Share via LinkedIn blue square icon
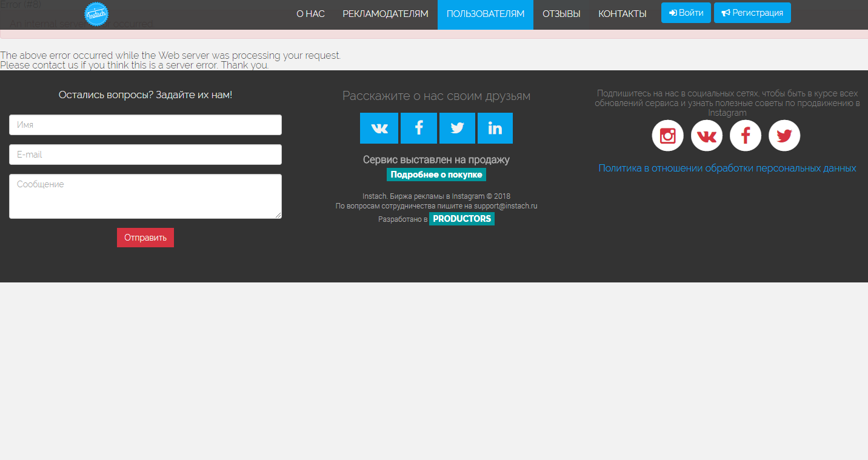868x460 pixels. [x=495, y=128]
